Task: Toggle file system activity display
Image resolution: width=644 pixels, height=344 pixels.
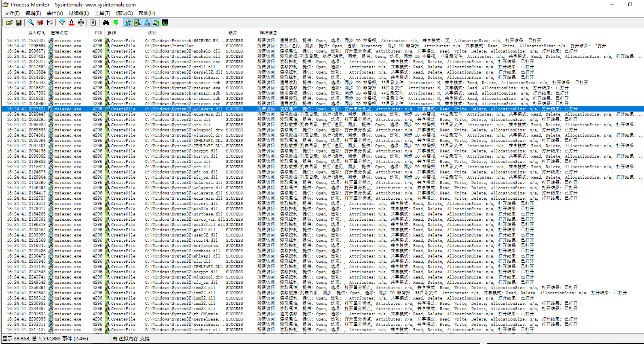Action: click(x=137, y=23)
